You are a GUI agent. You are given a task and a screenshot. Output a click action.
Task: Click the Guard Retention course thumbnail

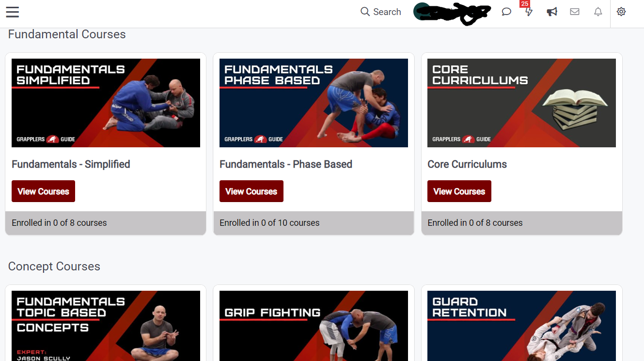coord(521,326)
